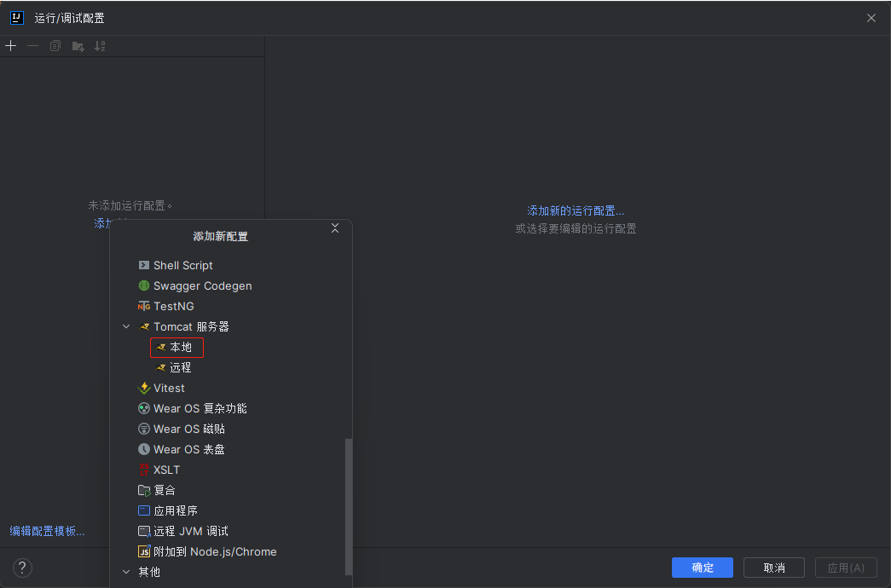This screenshot has width=891, height=588.
Task: Click the Wear OS 表盘 clock icon
Action: click(x=144, y=449)
